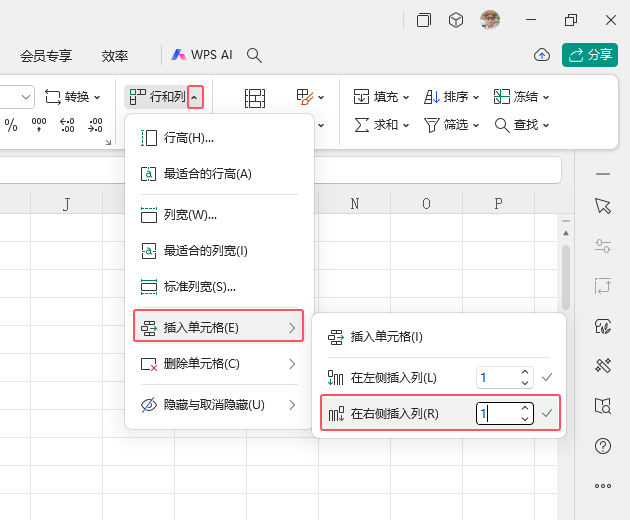The height and width of the screenshot is (520, 630).
Task: Open 删除单元格(C) submenu
Action: [219, 364]
